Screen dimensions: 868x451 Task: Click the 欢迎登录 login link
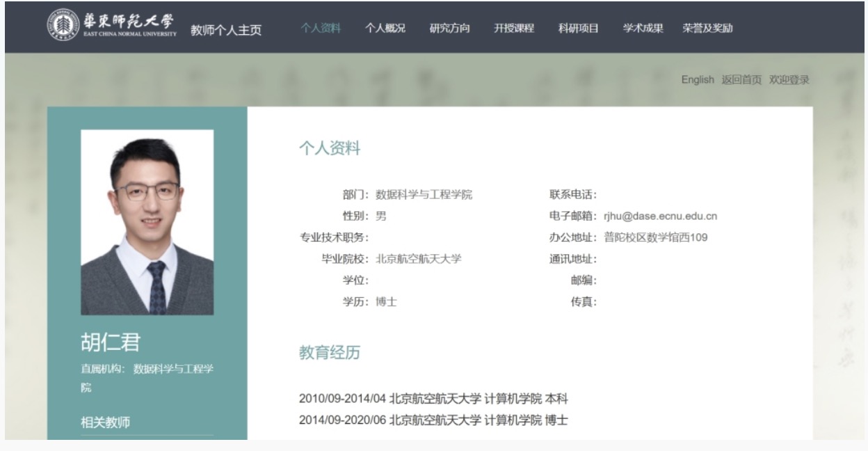point(789,80)
